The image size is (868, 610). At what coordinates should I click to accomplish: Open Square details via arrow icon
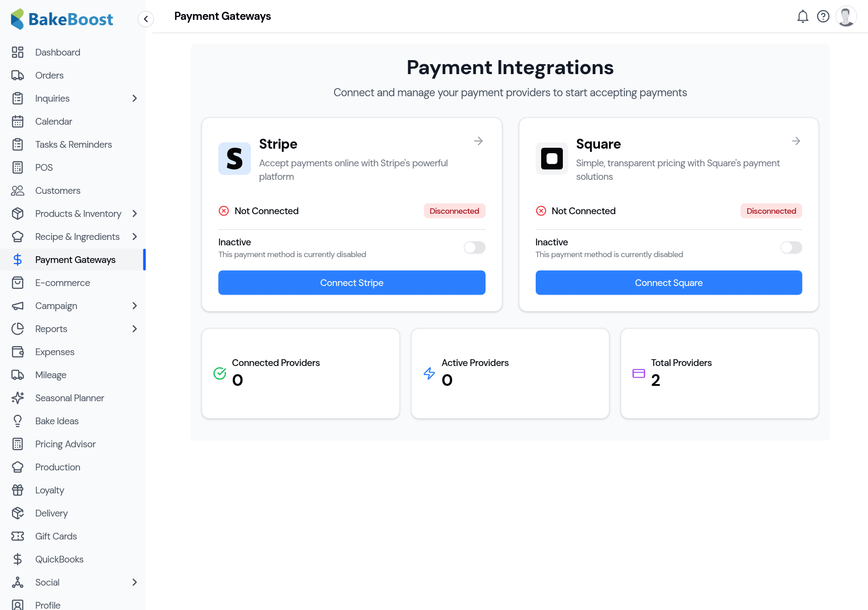click(x=796, y=141)
